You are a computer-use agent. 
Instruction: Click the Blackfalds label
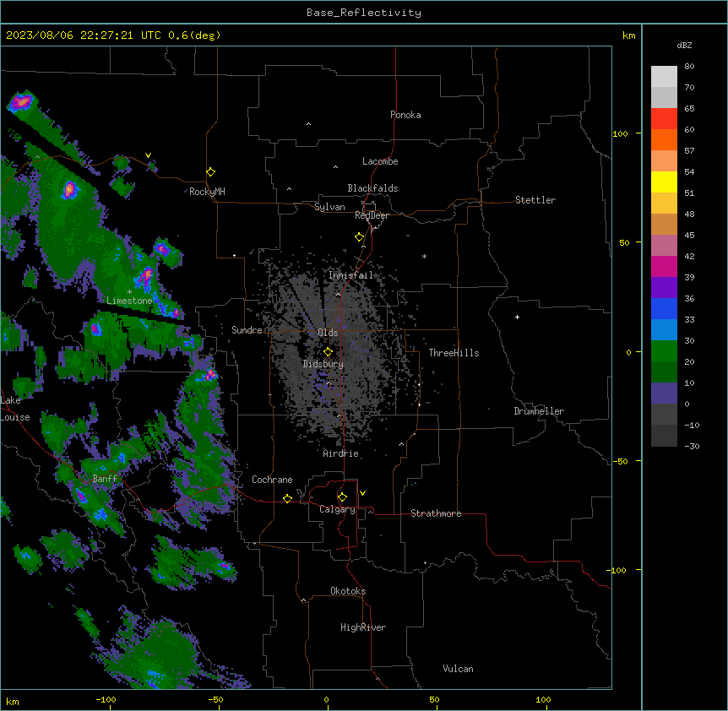tap(372, 188)
